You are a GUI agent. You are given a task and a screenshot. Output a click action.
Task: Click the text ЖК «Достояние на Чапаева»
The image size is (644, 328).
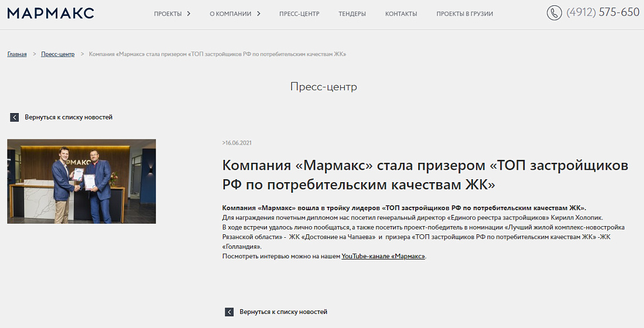tap(333, 237)
